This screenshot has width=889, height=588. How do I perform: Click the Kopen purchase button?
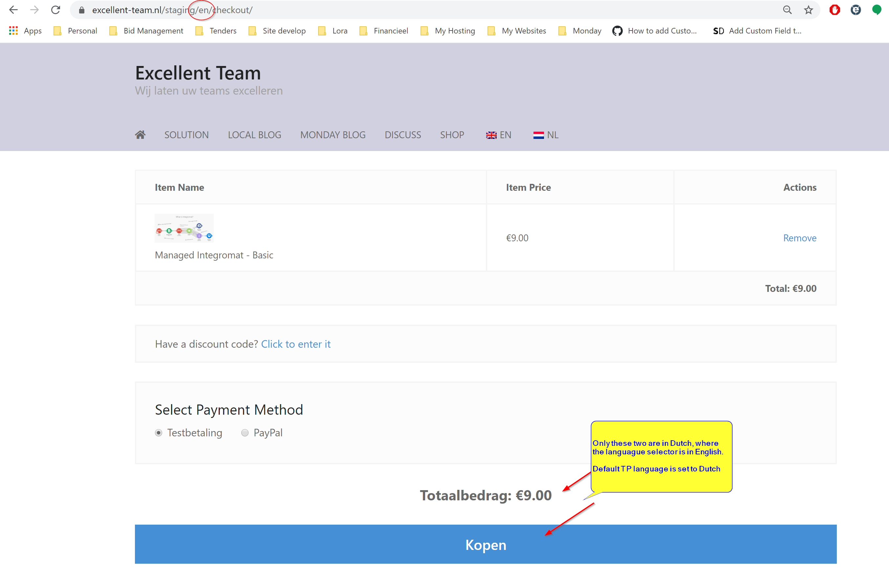[486, 544]
